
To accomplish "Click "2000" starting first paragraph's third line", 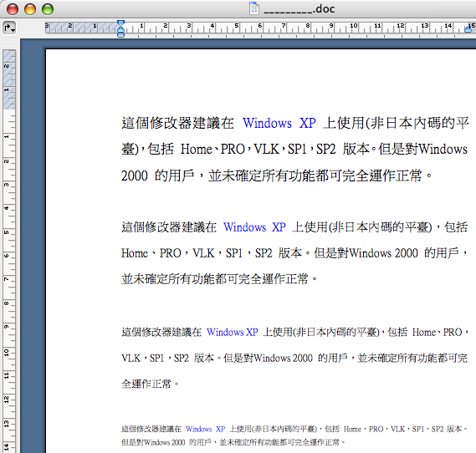I will [135, 176].
